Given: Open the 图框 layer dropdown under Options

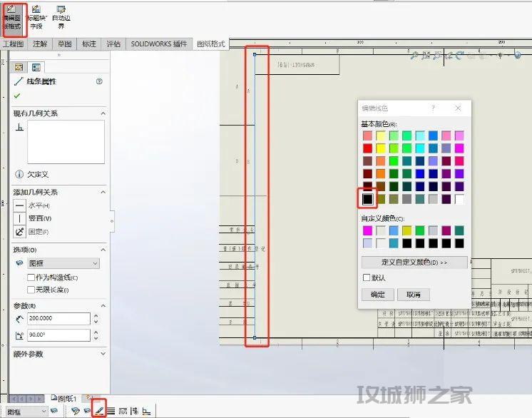Looking at the screenshot, I should pyautogui.click(x=63, y=263).
